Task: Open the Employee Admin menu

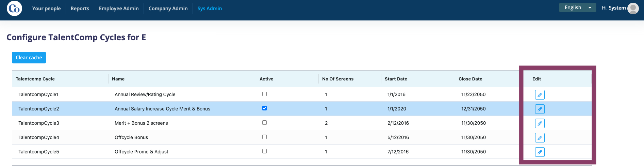Action: click(x=119, y=9)
